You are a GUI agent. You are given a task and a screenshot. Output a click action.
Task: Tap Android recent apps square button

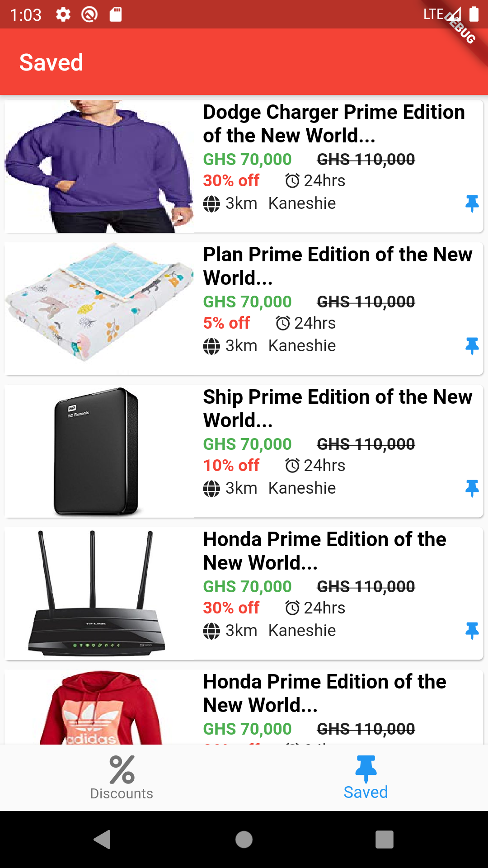click(385, 840)
